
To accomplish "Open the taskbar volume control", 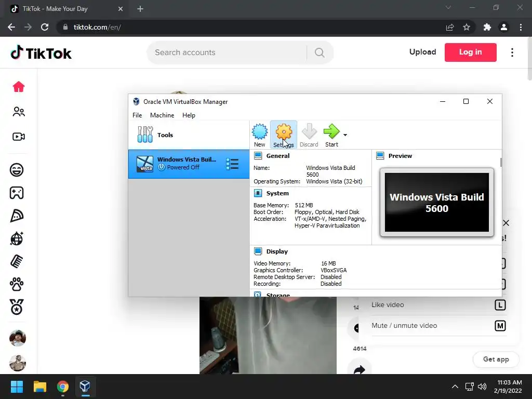I will coord(482,387).
